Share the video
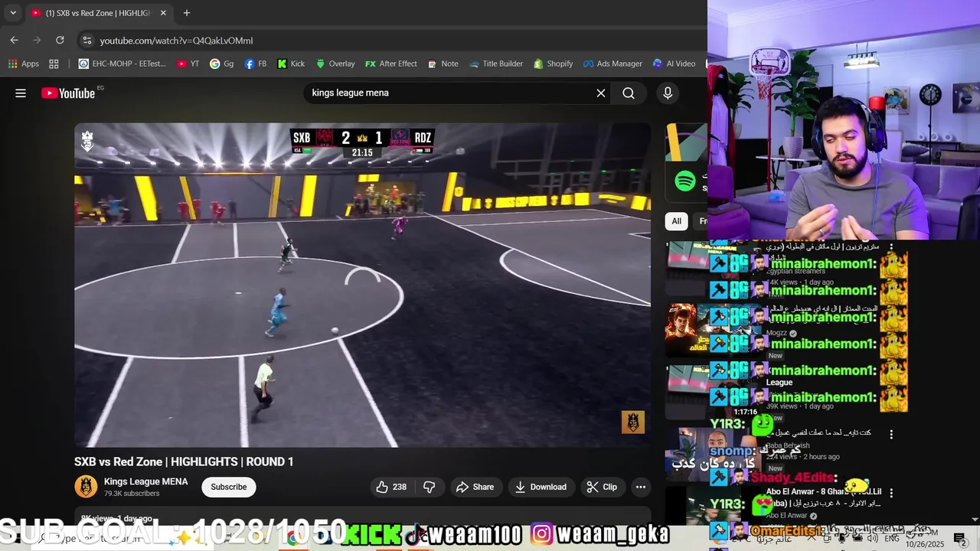The width and height of the screenshot is (980, 551). (x=475, y=487)
